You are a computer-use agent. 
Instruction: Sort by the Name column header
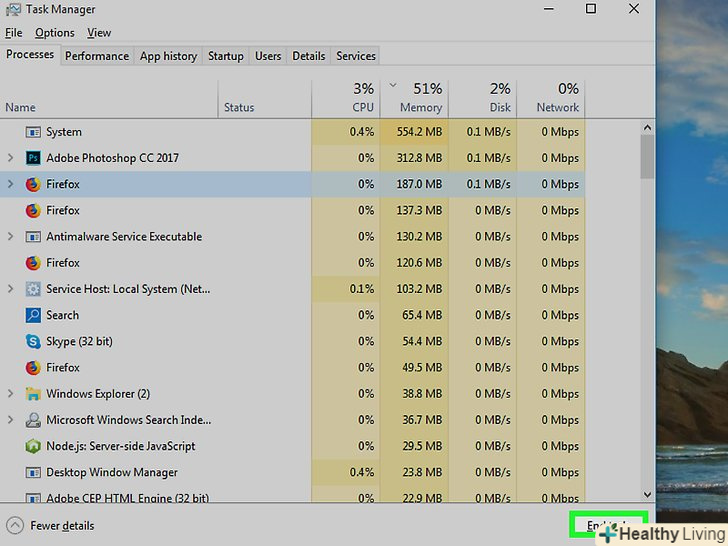(109, 99)
